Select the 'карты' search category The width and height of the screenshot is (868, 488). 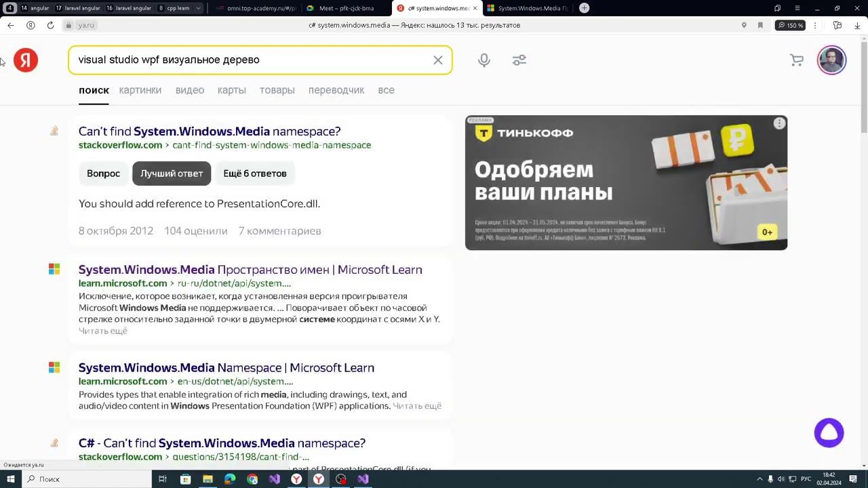point(232,90)
